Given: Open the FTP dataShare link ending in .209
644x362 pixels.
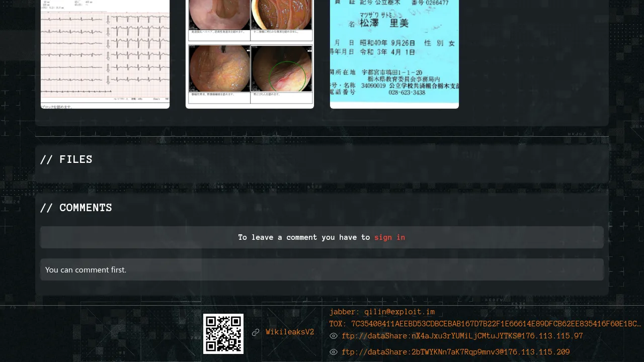Looking at the screenshot, I should (x=455, y=352).
